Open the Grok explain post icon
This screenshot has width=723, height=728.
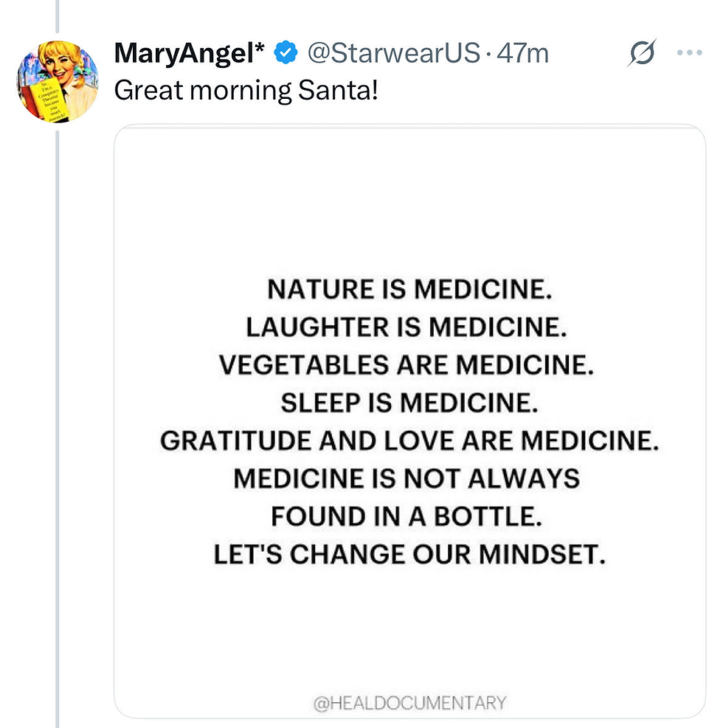click(x=642, y=54)
